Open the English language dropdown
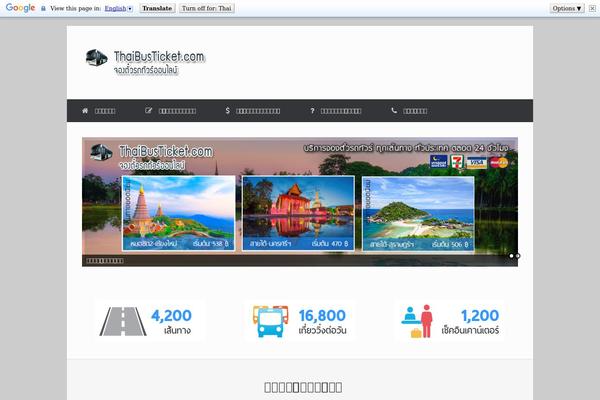Viewport: 600px width, 400px height. (x=119, y=8)
